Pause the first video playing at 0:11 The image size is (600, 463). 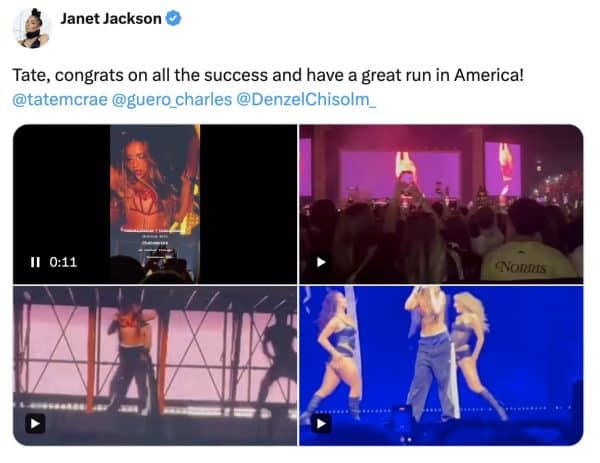coord(35,262)
